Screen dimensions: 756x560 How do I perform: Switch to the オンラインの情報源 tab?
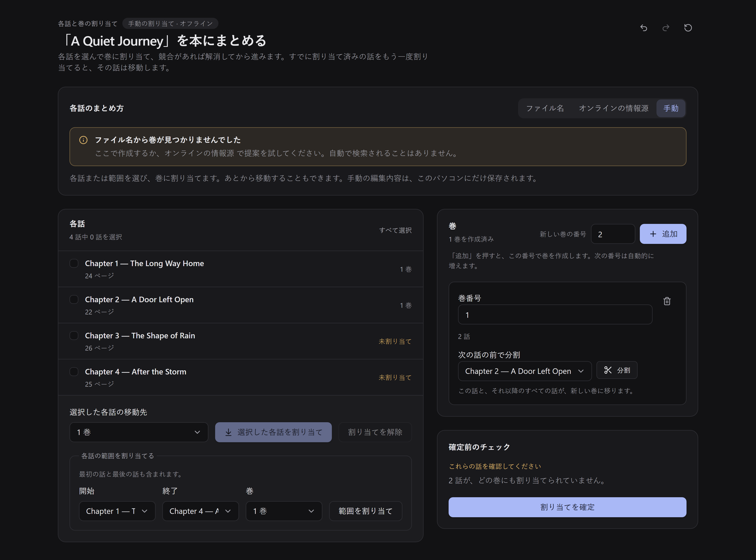(614, 108)
